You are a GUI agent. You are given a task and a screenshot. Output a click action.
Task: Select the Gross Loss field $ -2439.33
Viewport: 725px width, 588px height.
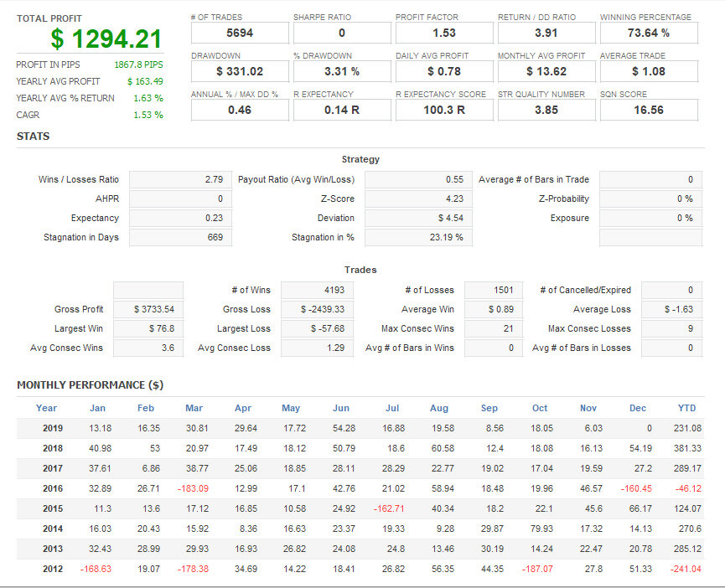click(x=317, y=309)
